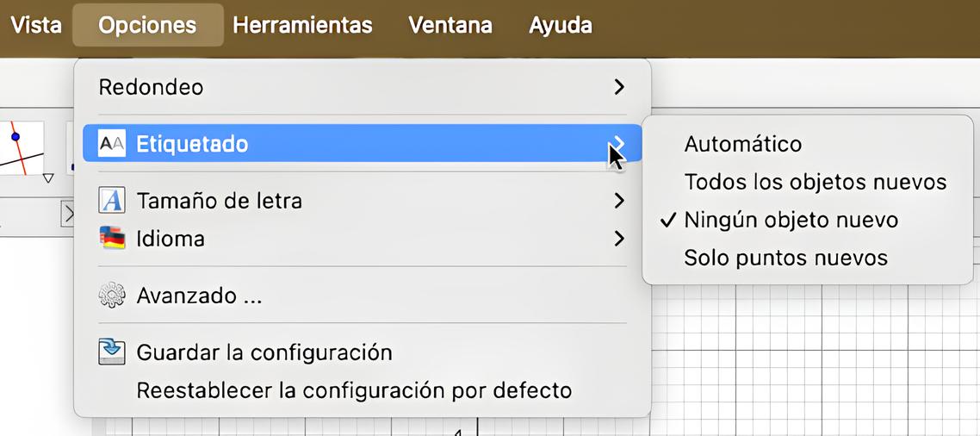Click the Tamaño de letra font icon
This screenshot has width=980, height=436.
coord(112,201)
